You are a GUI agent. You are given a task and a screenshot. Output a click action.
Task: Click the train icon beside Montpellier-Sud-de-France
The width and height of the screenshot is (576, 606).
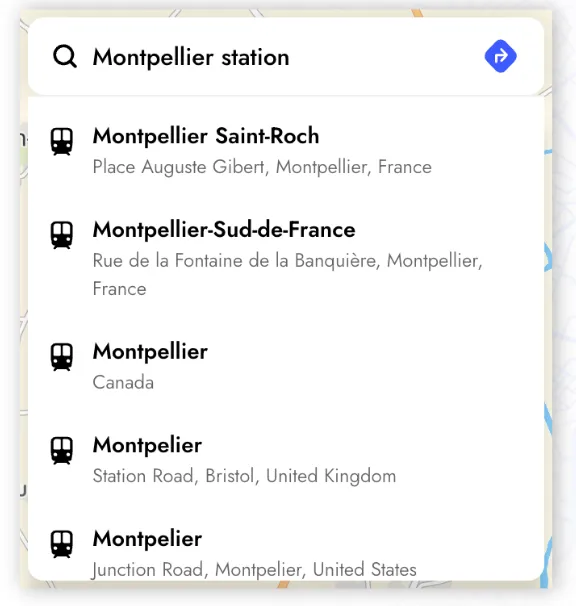pyautogui.click(x=62, y=235)
